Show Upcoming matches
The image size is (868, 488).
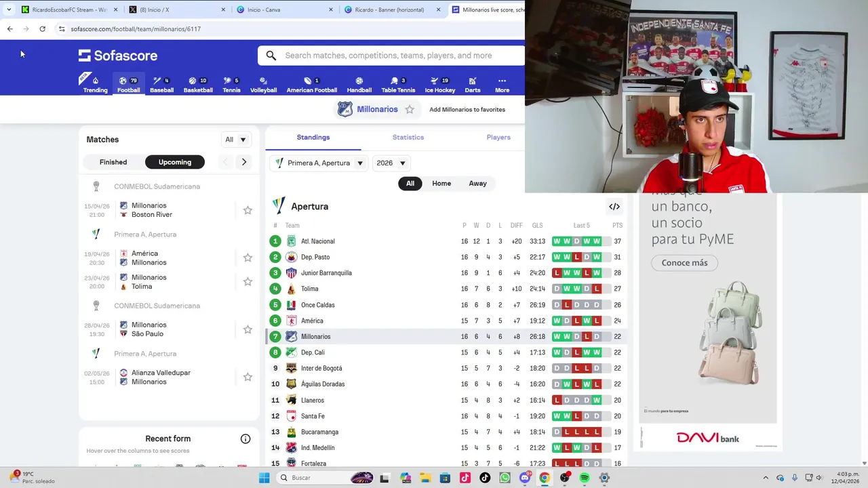point(175,162)
